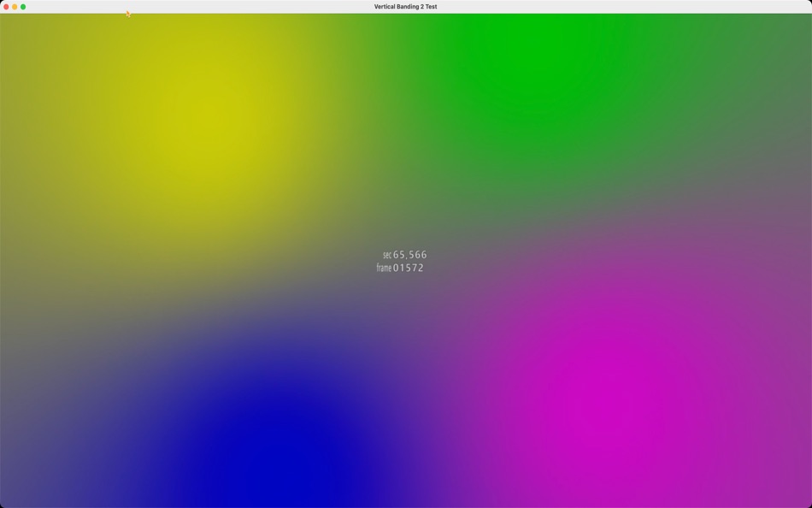The height and width of the screenshot is (508, 812).
Task: Minimize the window with the yellow button
Action: [x=15, y=7]
